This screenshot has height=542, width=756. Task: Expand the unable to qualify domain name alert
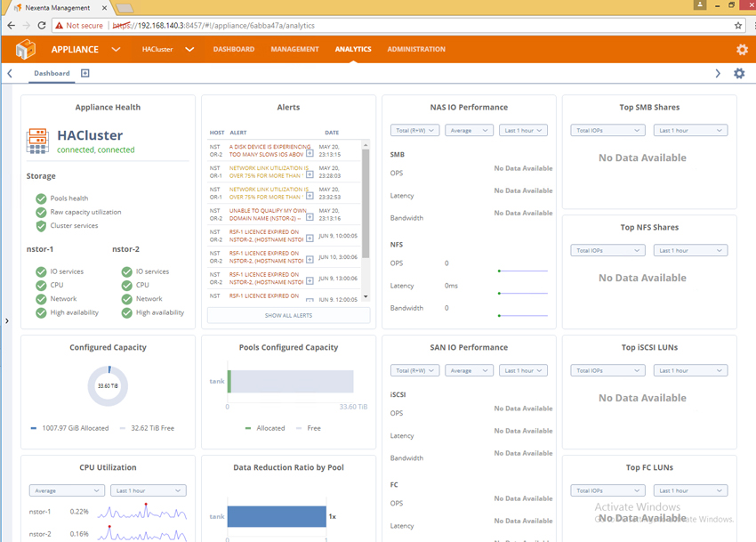click(x=310, y=217)
